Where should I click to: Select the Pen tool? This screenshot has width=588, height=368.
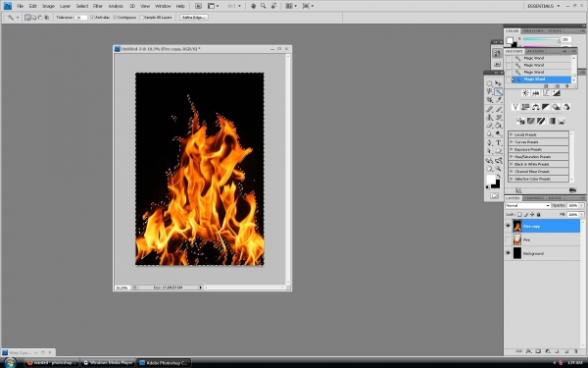(490, 142)
